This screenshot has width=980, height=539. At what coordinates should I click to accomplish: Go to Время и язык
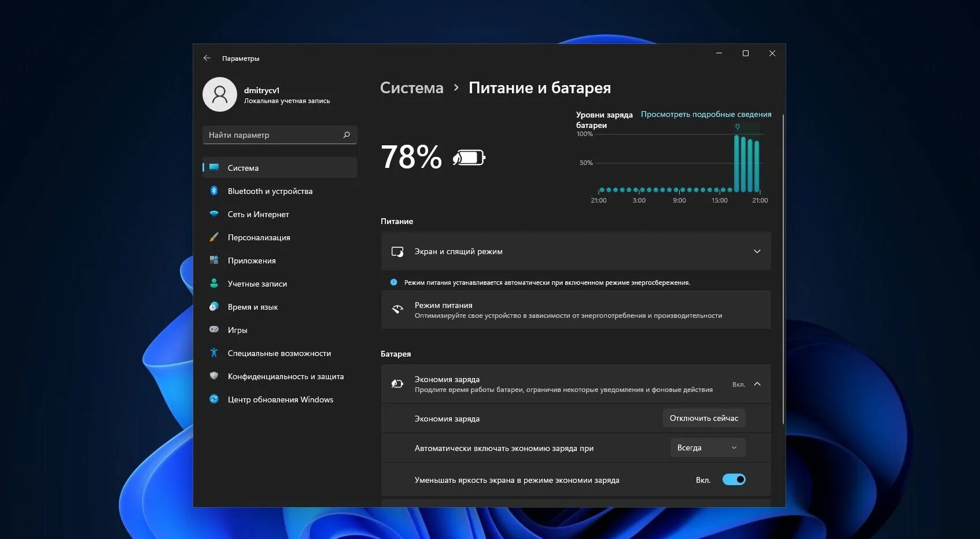280,306
